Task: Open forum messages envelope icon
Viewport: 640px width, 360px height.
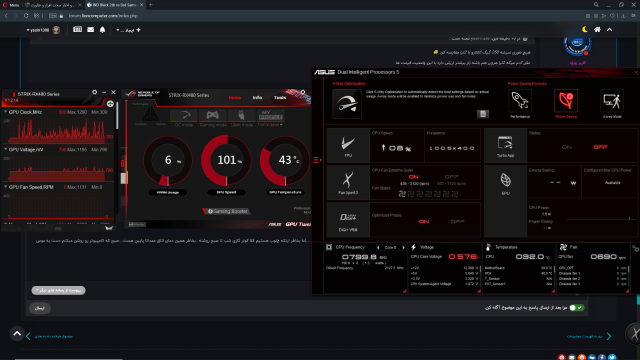Action: pyautogui.click(x=91, y=30)
